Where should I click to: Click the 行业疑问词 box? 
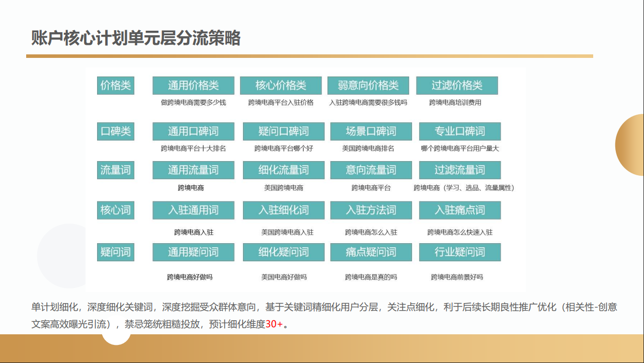[x=460, y=252]
